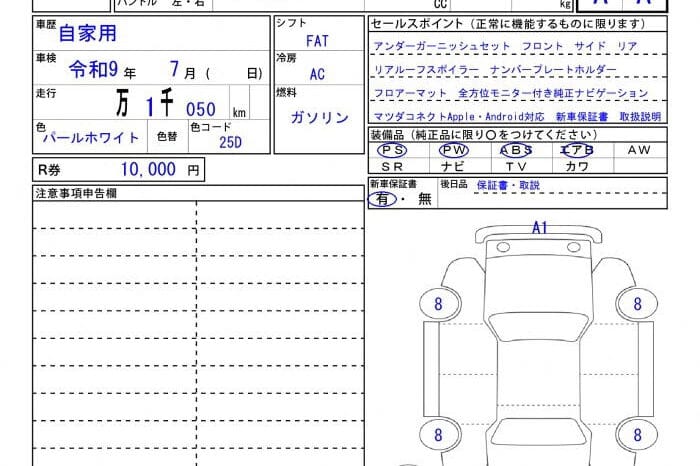Click the 7 month value in 車検 row
700x466 pixels.
[174, 69]
